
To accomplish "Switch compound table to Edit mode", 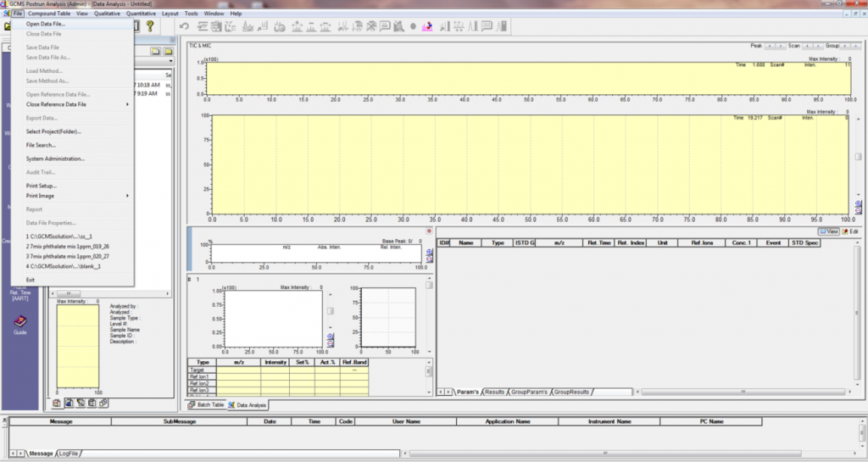I will (x=850, y=231).
